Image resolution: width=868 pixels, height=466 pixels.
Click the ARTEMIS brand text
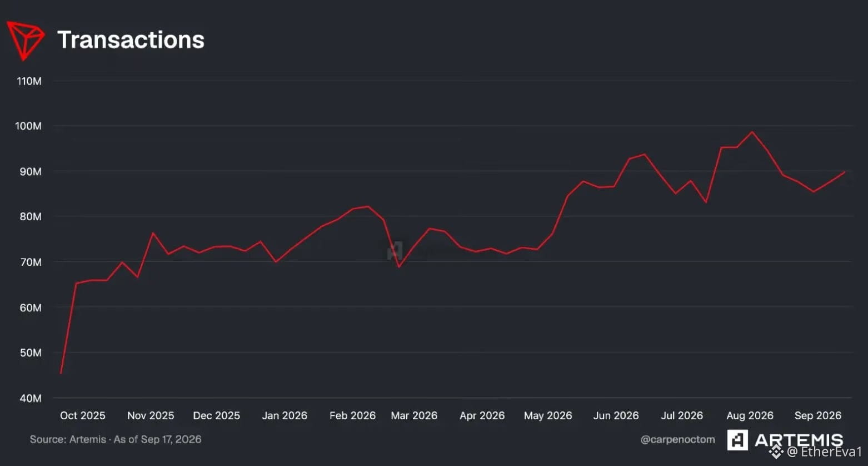coord(799,440)
